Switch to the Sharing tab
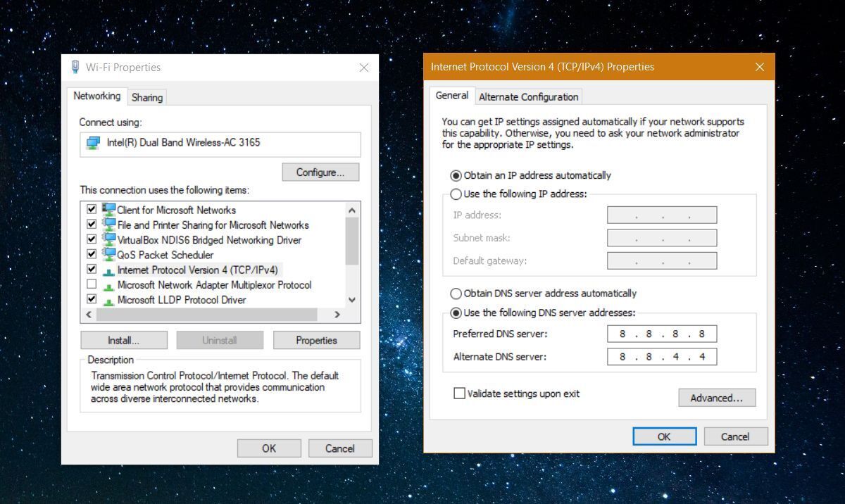The width and height of the screenshot is (845, 504). (147, 97)
